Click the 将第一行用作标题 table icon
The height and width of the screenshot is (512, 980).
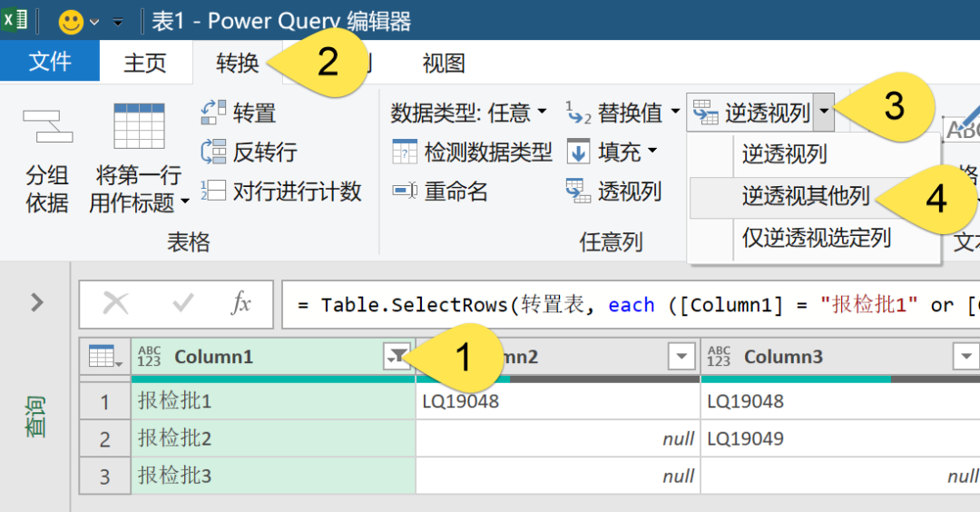[139, 125]
